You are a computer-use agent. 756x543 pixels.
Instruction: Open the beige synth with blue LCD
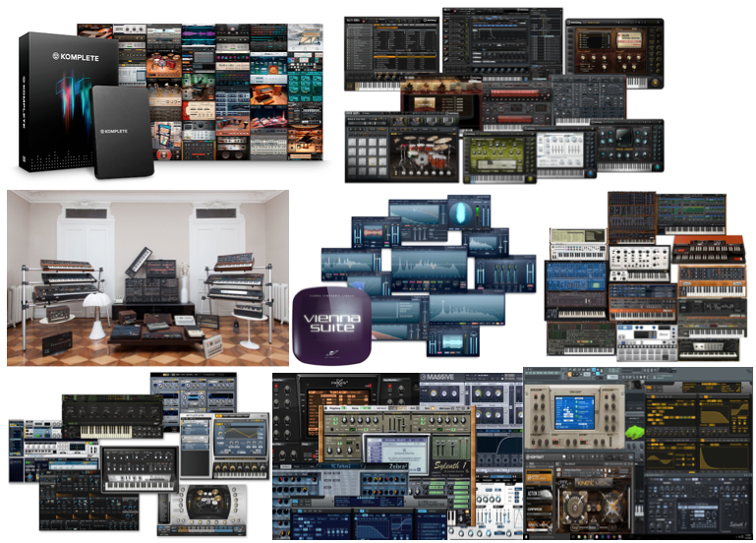[574, 417]
